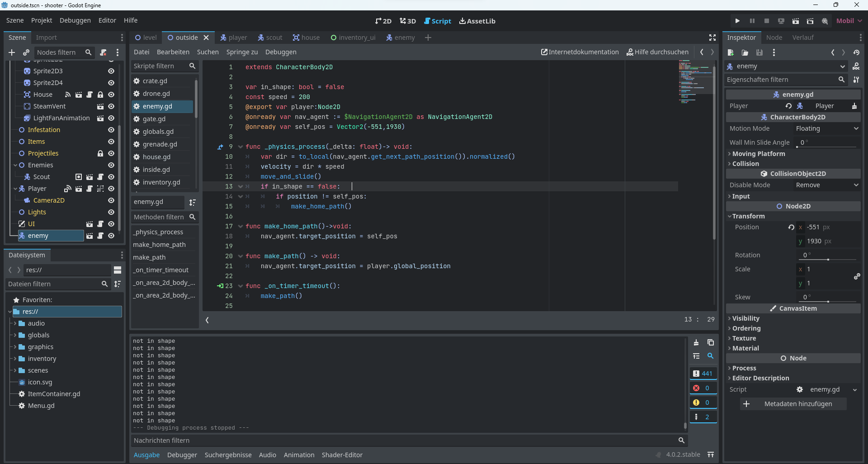Stop the running scene
The height and width of the screenshot is (464, 868).
pyautogui.click(x=767, y=21)
